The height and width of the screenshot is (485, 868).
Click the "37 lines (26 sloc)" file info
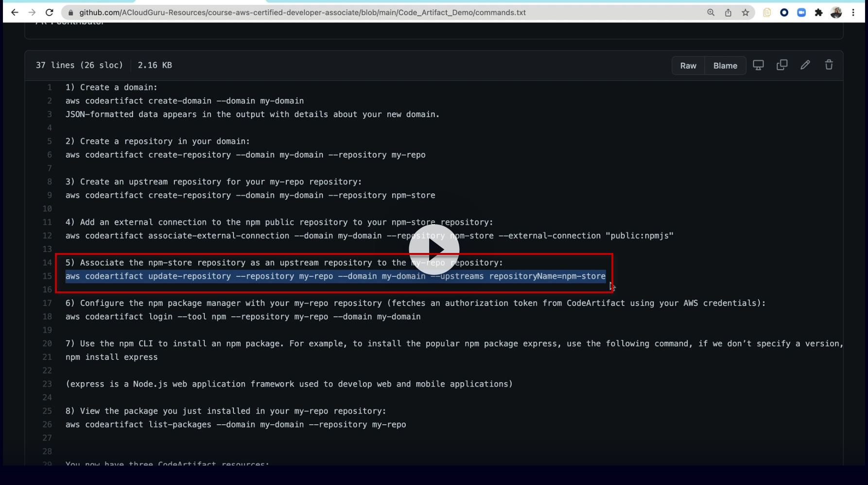(x=79, y=65)
